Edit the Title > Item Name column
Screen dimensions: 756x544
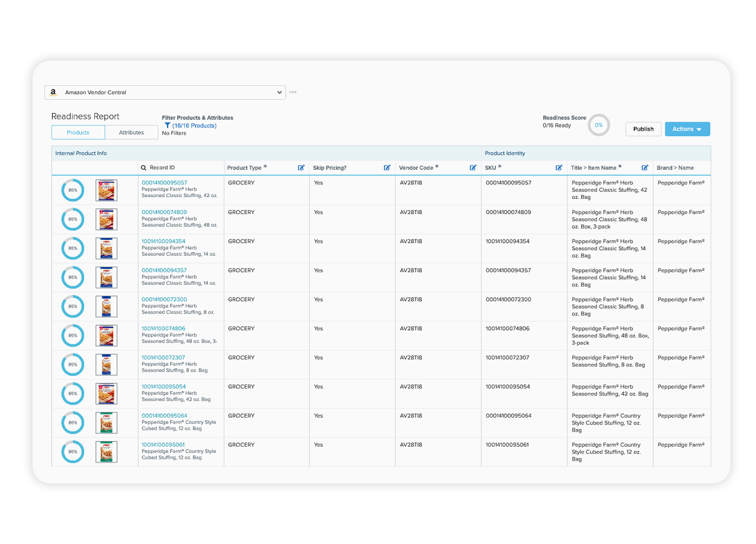pos(645,168)
